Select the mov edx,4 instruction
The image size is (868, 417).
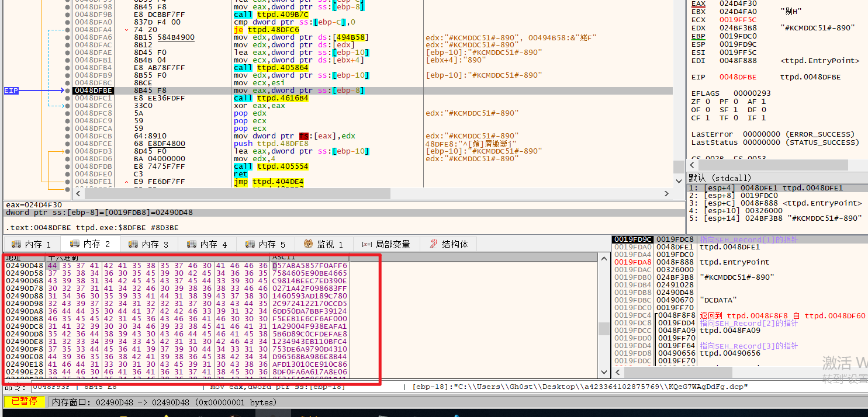tap(254, 159)
